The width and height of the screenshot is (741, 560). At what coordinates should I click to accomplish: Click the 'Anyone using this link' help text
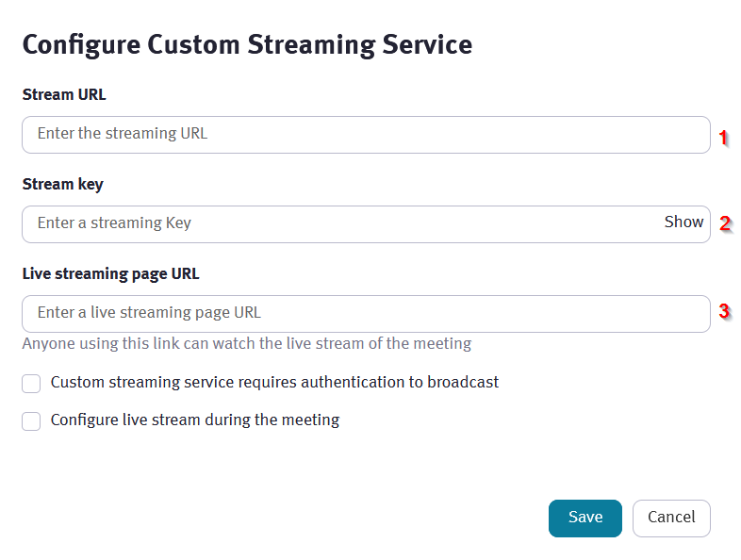pos(246,343)
